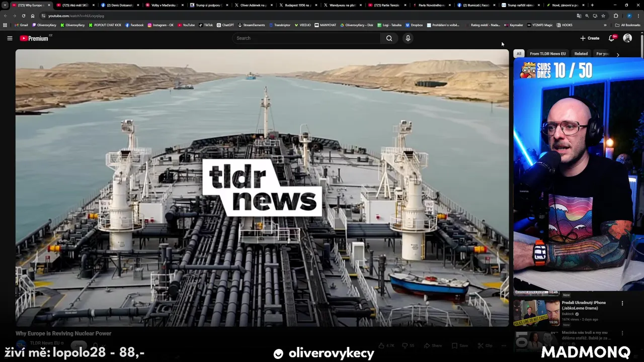Switch to the Volby v Maďarsku tab

[165, 5]
